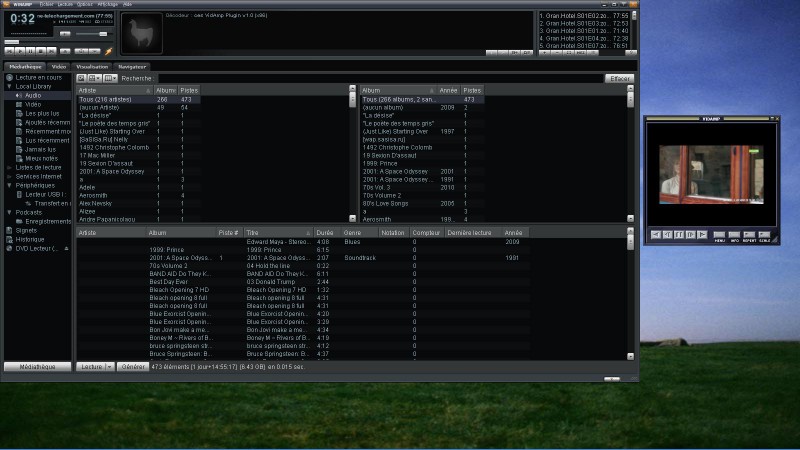Open the Mieux notés view

coord(41,159)
